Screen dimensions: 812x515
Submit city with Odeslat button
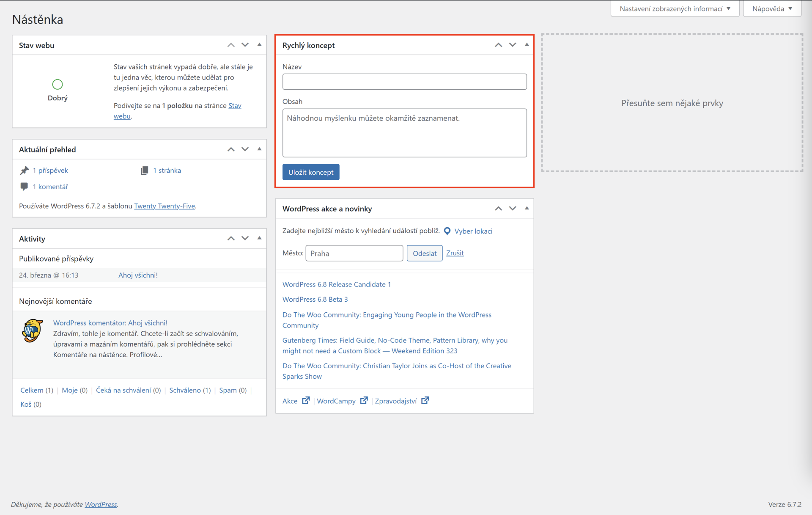[424, 253]
